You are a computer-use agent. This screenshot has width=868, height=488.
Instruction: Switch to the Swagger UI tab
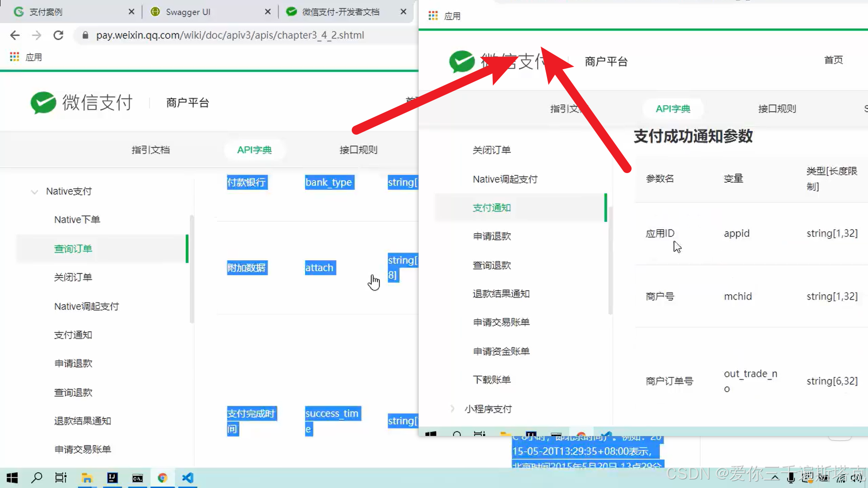pyautogui.click(x=188, y=12)
